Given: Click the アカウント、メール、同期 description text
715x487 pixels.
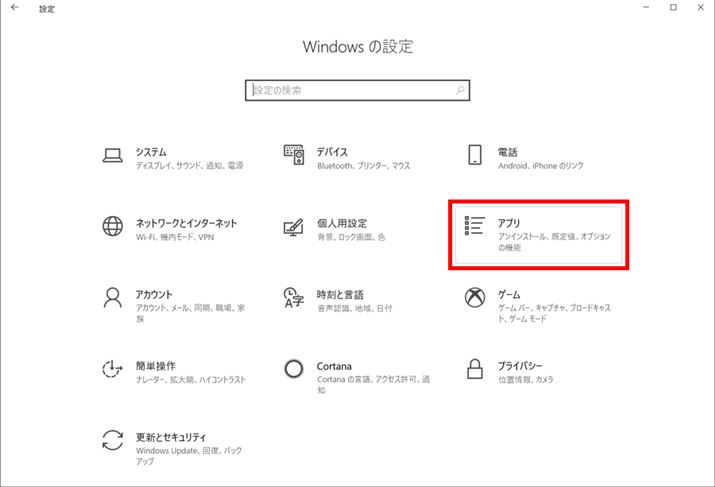Looking at the screenshot, I should (x=190, y=313).
